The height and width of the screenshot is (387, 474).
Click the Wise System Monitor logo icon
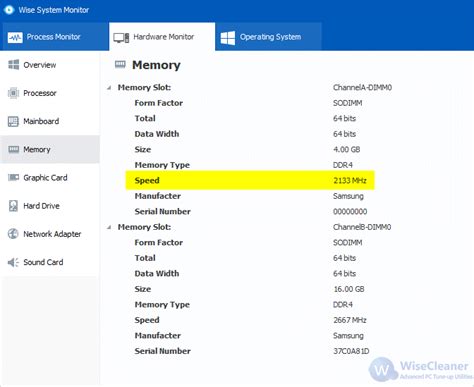(9, 10)
